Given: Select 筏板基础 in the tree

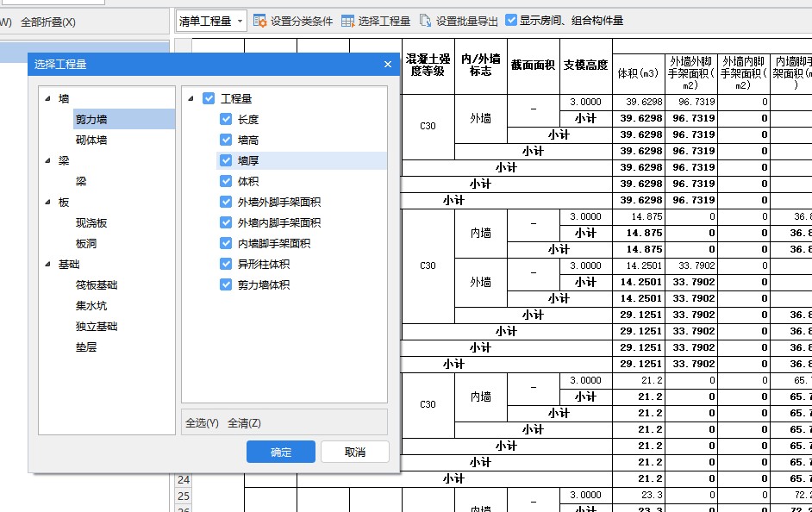Looking at the screenshot, I should coord(97,284).
